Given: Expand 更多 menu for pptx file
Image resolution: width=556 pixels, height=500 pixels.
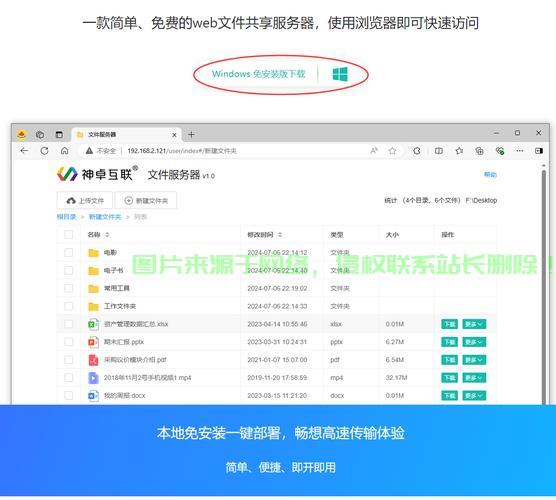Looking at the screenshot, I should [x=474, y=342].
